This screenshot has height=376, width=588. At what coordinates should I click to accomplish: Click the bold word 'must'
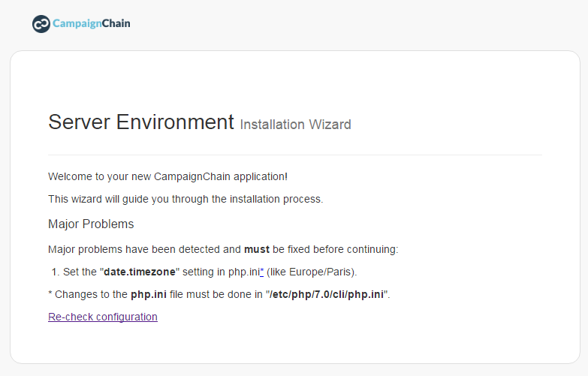coord(257,249)
